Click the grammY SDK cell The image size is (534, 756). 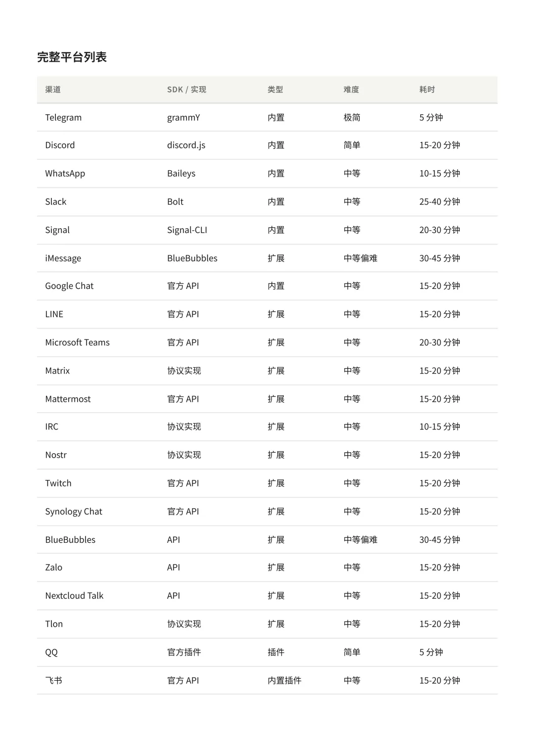click(183, 118)
